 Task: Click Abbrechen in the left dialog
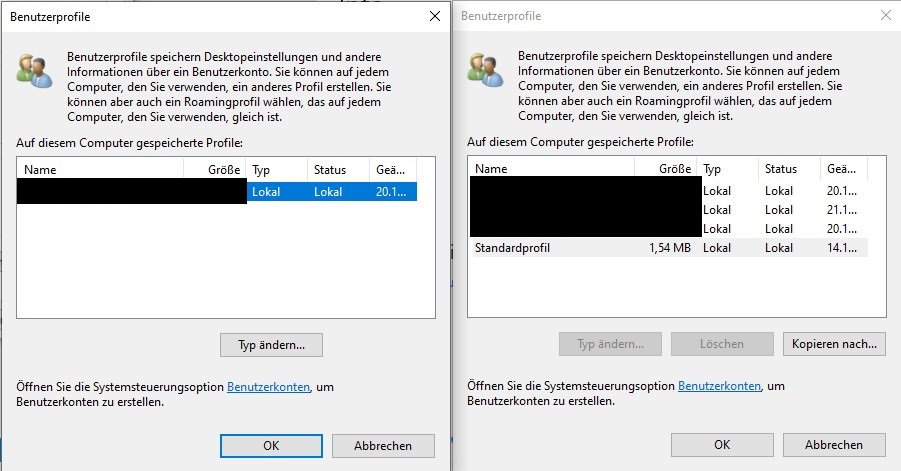click(383, 446)
